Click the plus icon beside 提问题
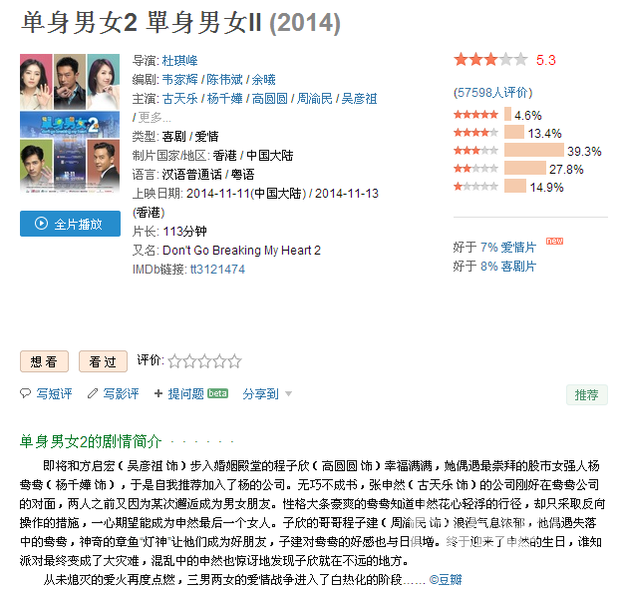 pos(159,394)
